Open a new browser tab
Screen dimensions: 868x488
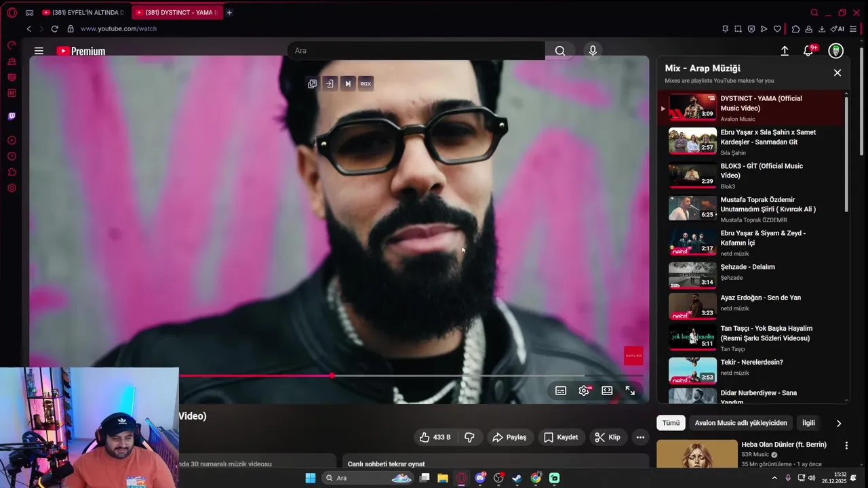(x=229, y=12)
